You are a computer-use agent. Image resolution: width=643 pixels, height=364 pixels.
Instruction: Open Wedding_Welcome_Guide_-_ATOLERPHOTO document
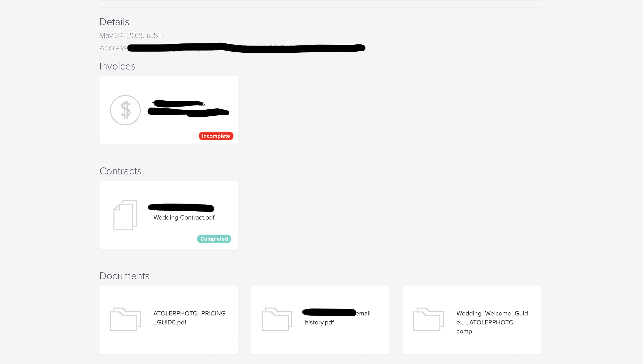492,322
